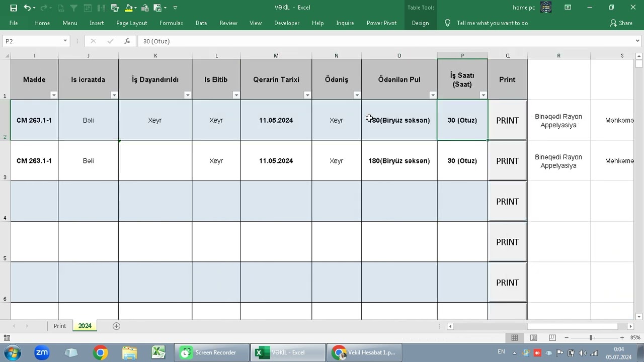
Task: Open the Data ribbon tab
Action: point(201,23)
